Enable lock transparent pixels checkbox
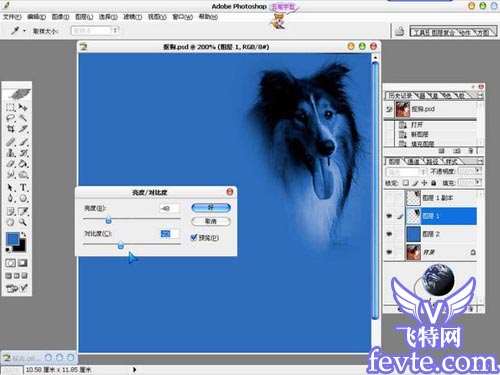The height and width of the screenshot is (375, 500). [406, 183]
